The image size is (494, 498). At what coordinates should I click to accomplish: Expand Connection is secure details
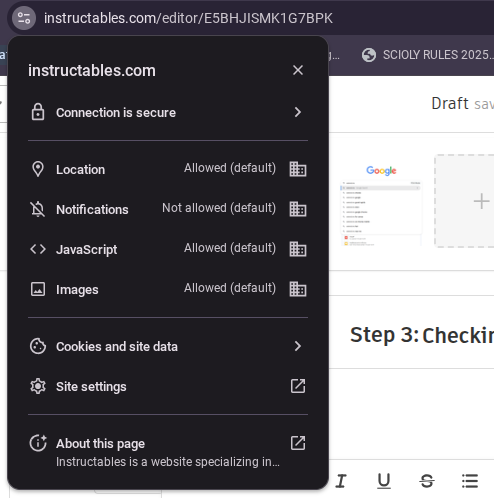tap(298, 112)
